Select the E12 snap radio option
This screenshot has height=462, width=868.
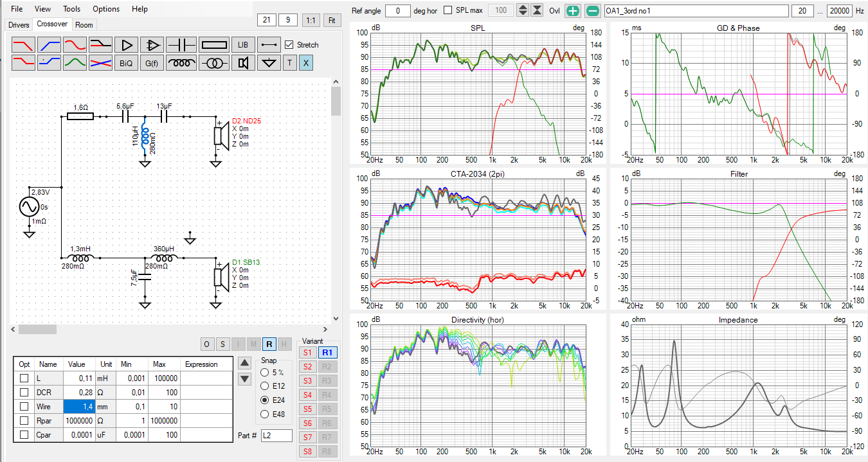265,386
